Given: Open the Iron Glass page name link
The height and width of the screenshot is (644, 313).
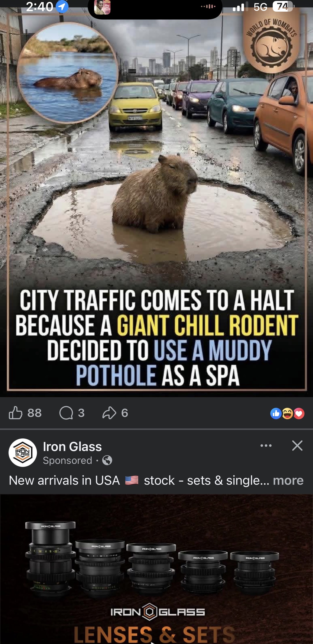Looking at the screenshot, I should point(73,447).
